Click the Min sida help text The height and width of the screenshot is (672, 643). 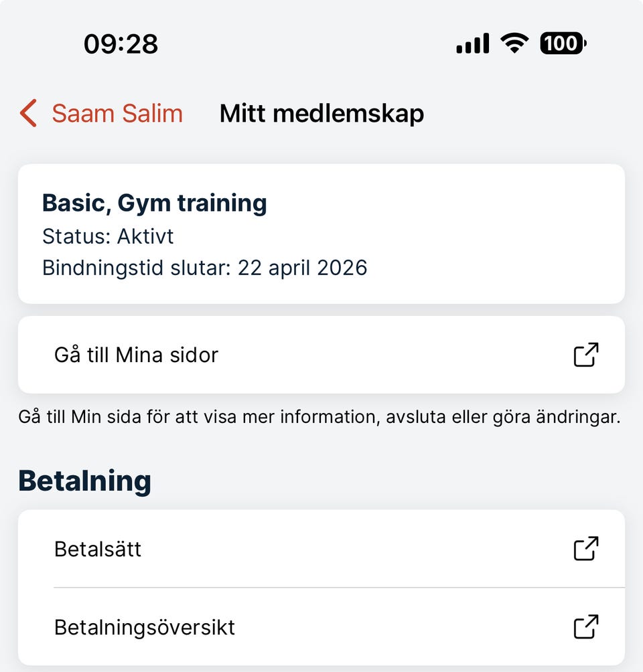[319, 417]
